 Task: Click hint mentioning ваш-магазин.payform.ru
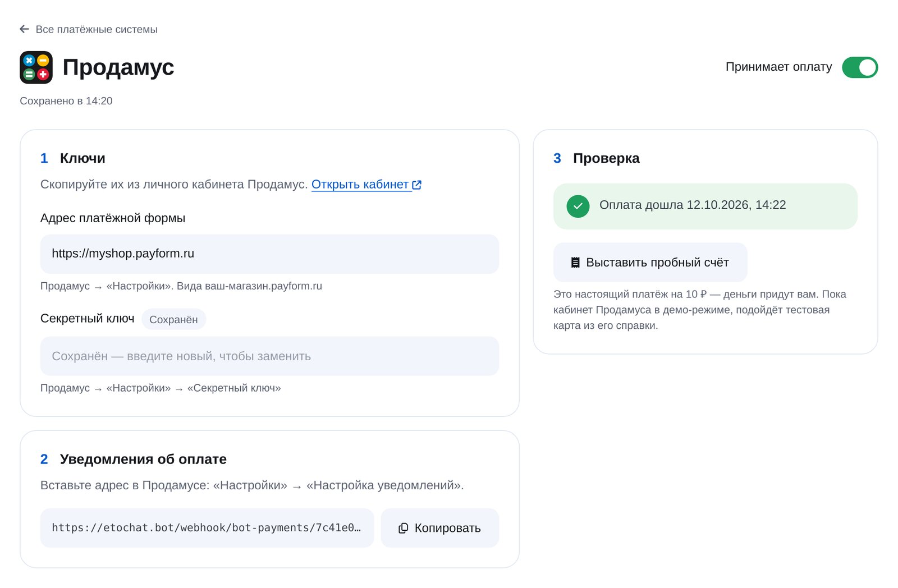(x=181, y=286)
